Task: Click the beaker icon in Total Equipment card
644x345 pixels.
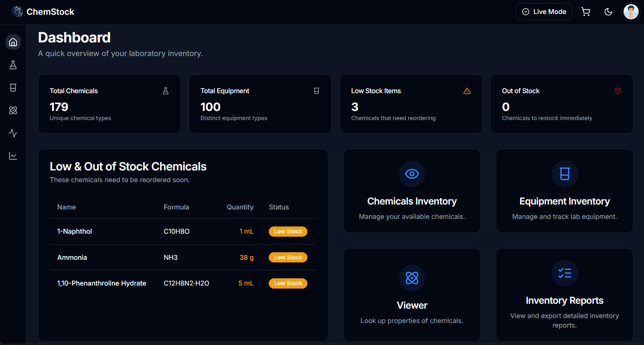Action: pos(317,91)
